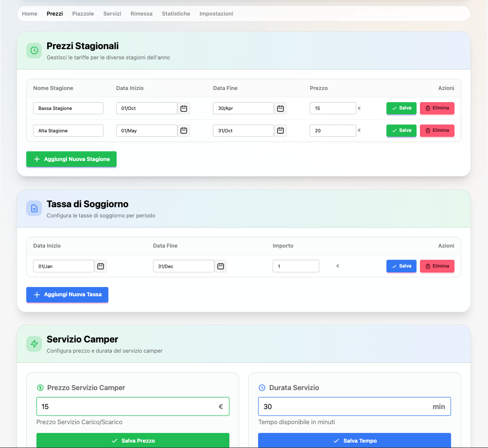This screenshot has height=448, width=488.
Task: Click the document icon in Tassa di Soggiorno header
Action: [x=34, y=208]
